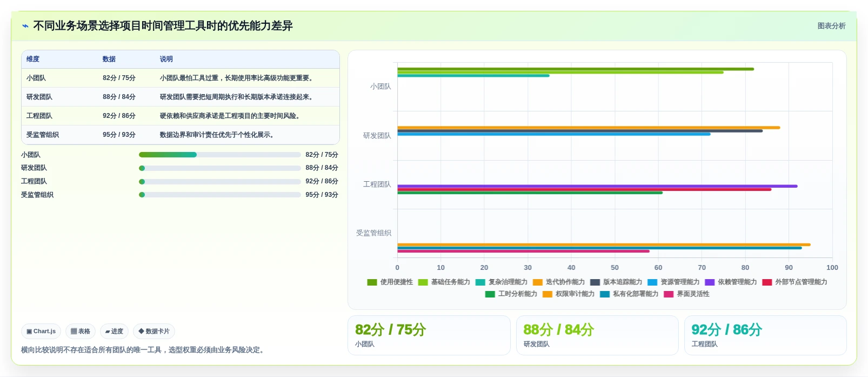Click the pink 受监管组织 bar reaching 58

click(x=523, y=251)
